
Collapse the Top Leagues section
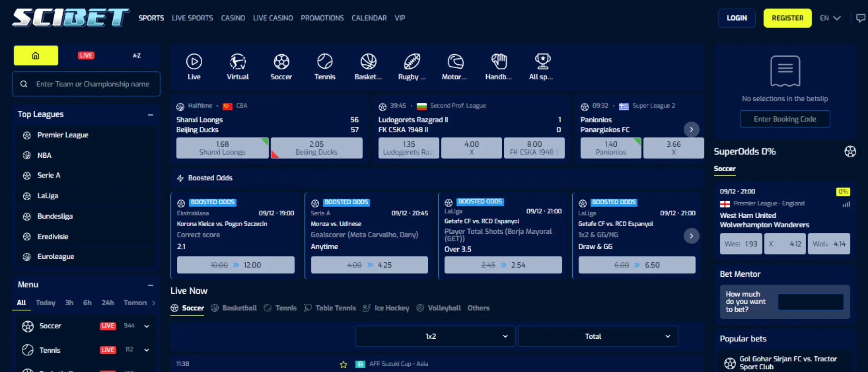coord(150,115)
